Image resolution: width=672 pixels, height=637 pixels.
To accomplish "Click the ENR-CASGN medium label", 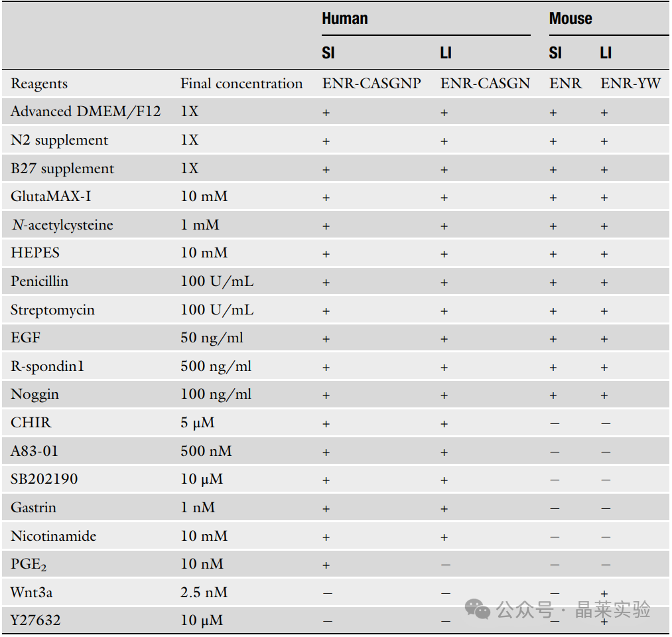I will pos(485,83).
